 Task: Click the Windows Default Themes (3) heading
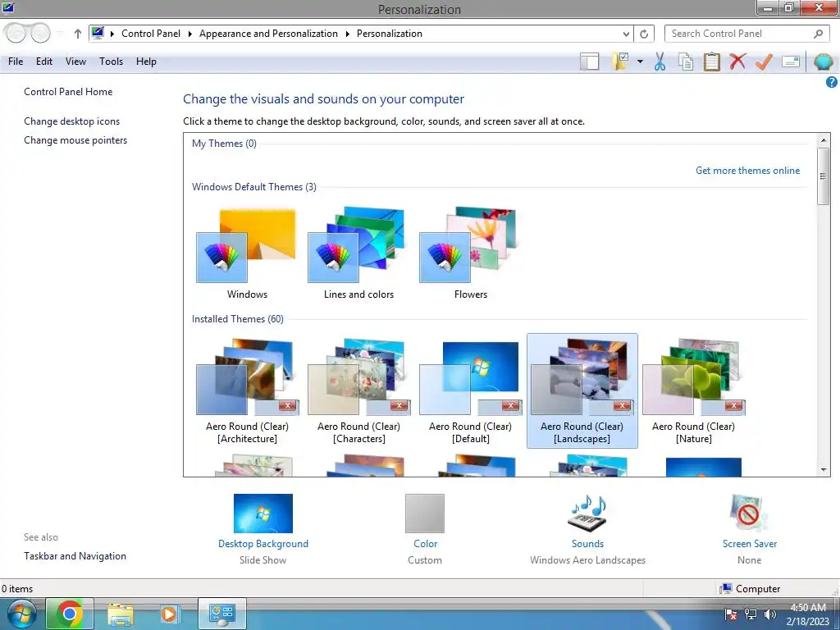click(254, 187)
